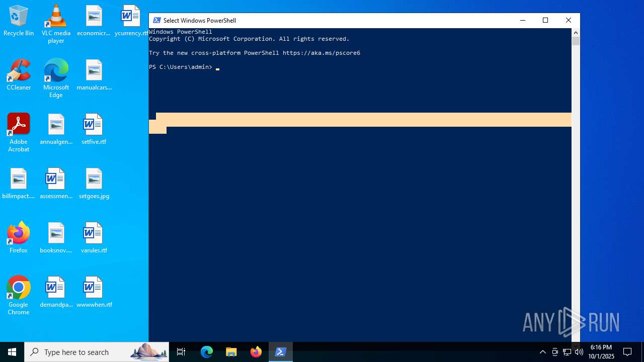Select the setgoes.jpg image file

click(94, 184)
